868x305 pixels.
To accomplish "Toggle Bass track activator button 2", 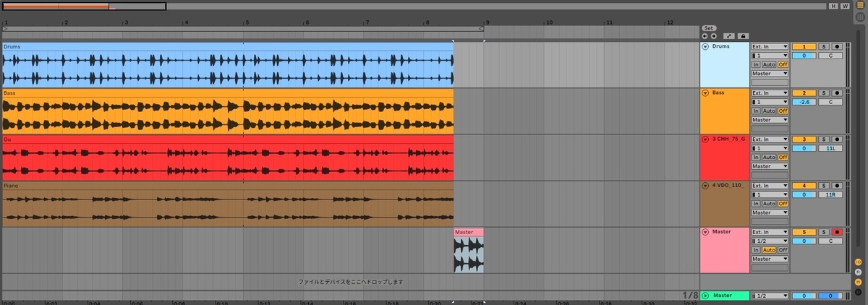I will (x=804, y=93).
